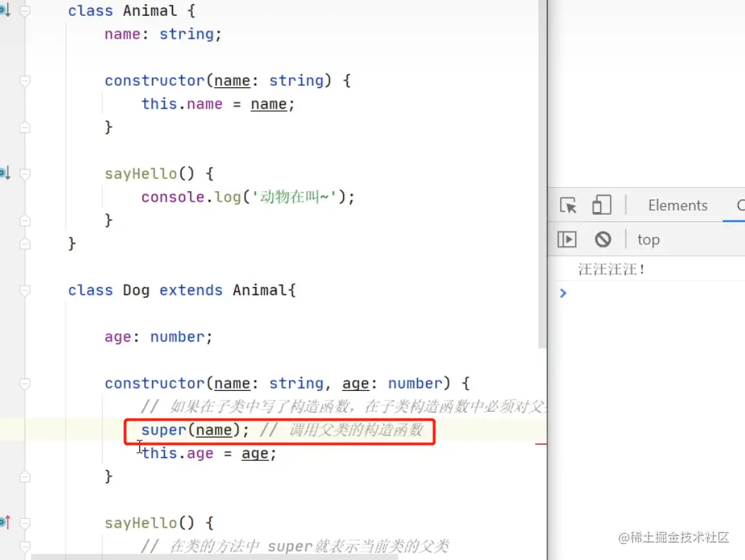745x560 pixels.
Task: Open the Elements tab in DevTools
Action: point(678,206)
